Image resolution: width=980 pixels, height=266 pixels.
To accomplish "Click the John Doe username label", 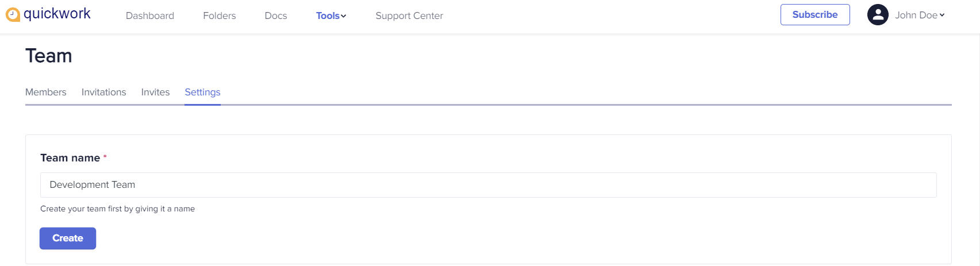I will coord(916,16).
